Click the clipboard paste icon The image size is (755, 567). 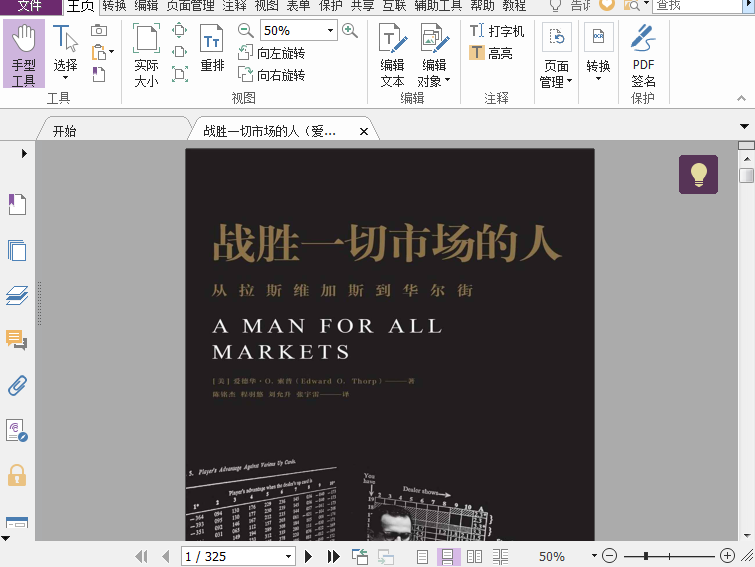(x=99, y=52)
